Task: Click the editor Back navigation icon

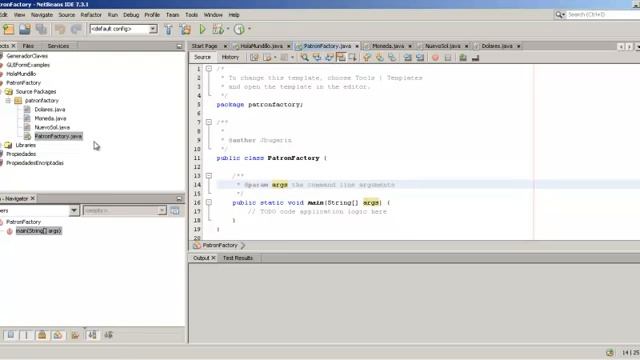Action: [267, 58]
